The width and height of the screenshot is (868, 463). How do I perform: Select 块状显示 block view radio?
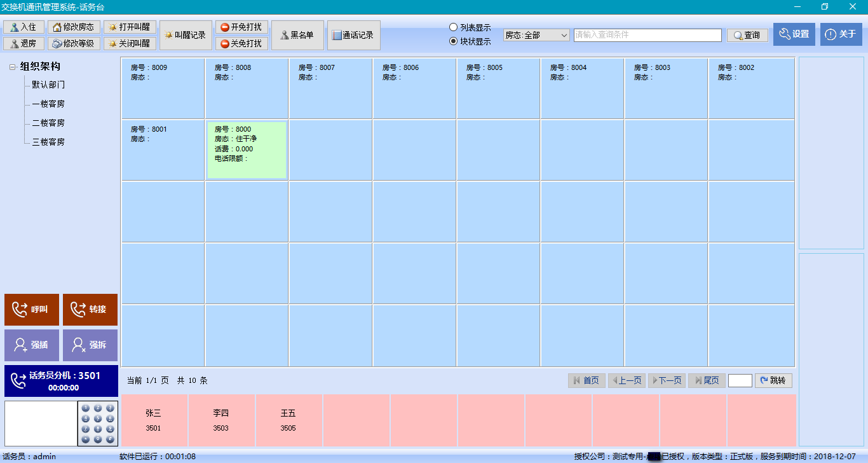coord(453,41)
